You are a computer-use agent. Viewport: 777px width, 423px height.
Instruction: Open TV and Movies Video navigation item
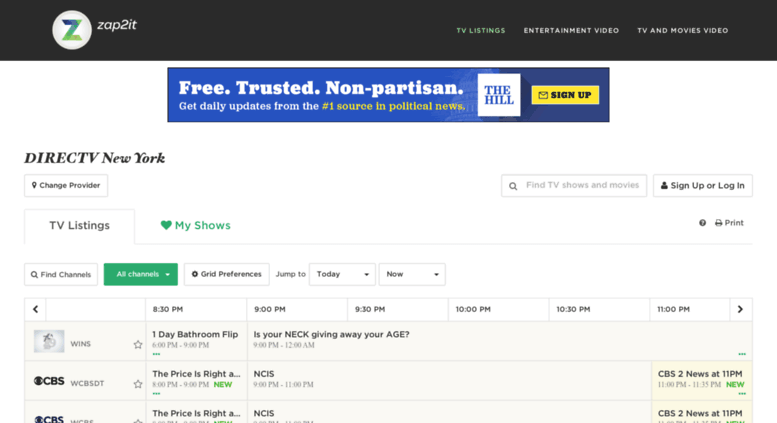(682, 31)
